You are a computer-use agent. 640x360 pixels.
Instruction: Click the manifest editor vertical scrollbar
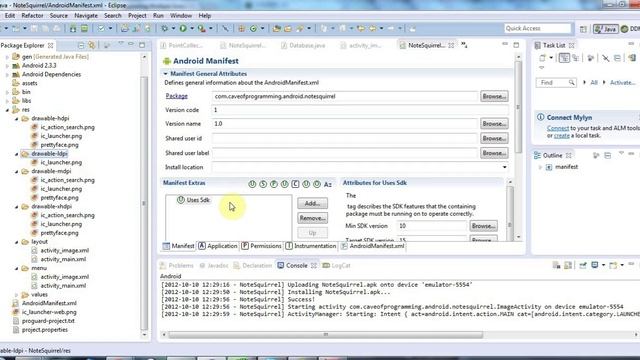(518, 108)
